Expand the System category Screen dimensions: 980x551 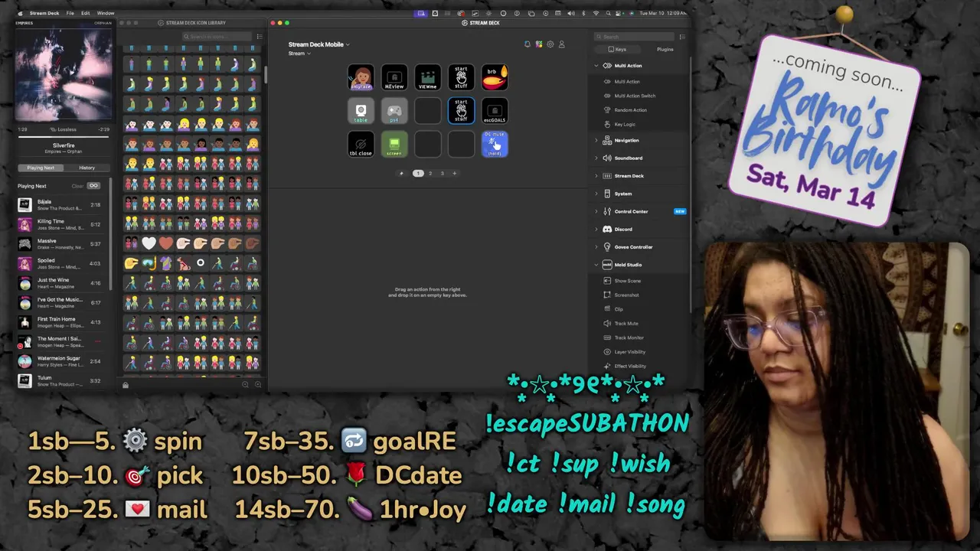pos(596,194)
